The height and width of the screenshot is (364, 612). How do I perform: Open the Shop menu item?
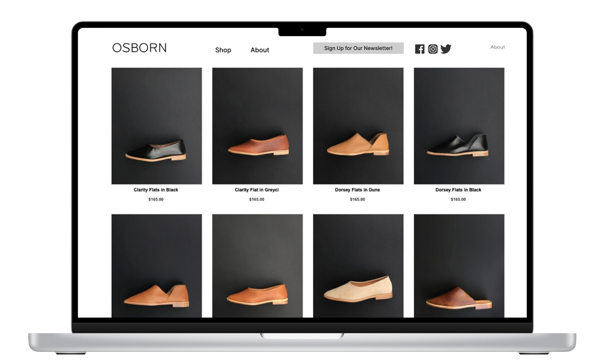click(223, 50)
